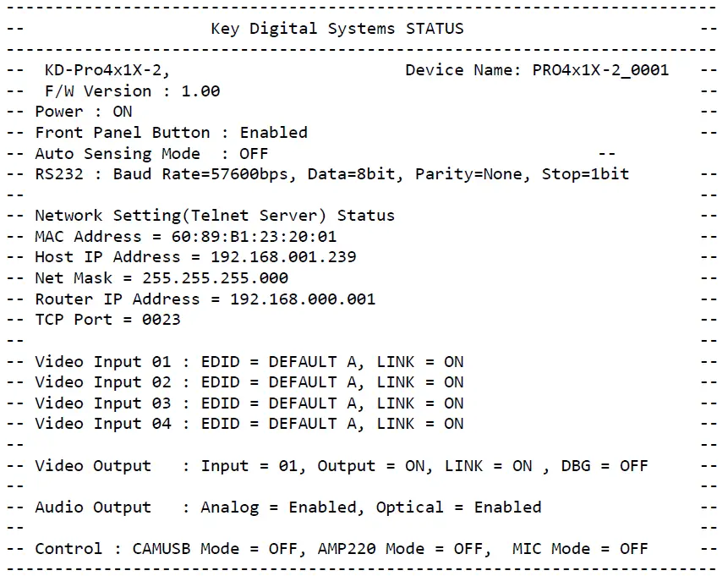Click the TCP Port 0023 line
Screen dimensions: 728x576
pyautogui.click(x=107, y=320)
